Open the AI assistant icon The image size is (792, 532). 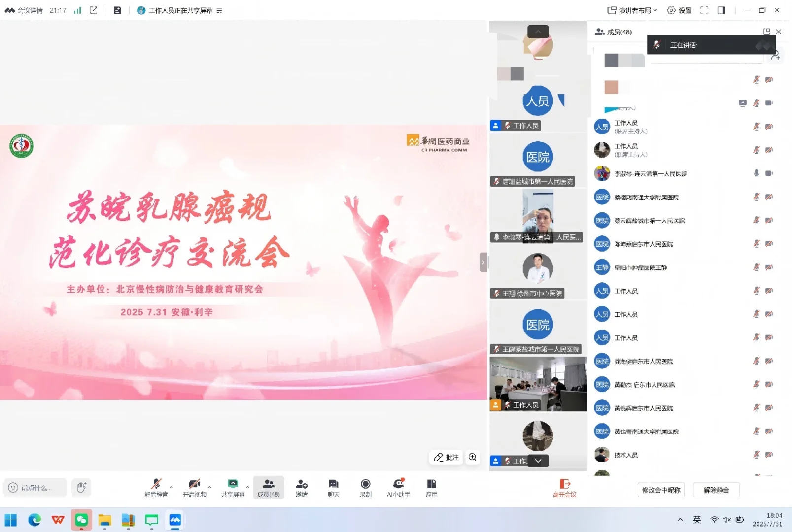pyautogui.click(x=398, y=483)
